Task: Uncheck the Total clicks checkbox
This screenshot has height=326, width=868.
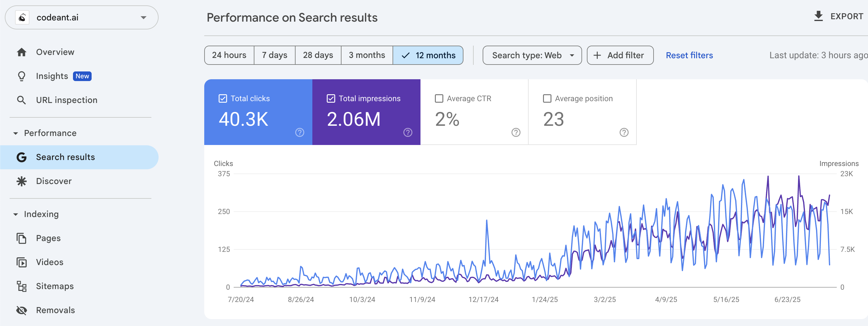Action: pos(223,98)
